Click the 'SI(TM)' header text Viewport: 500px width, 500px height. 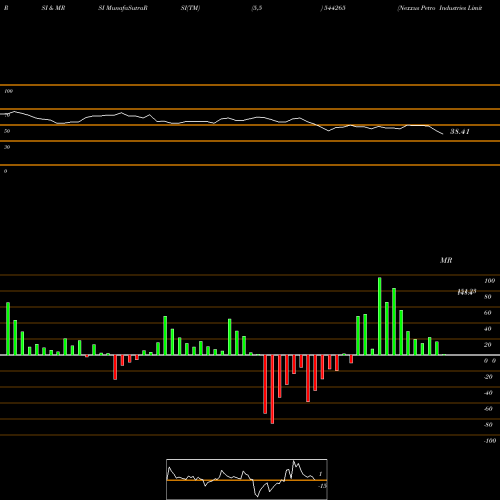[190, 8]
